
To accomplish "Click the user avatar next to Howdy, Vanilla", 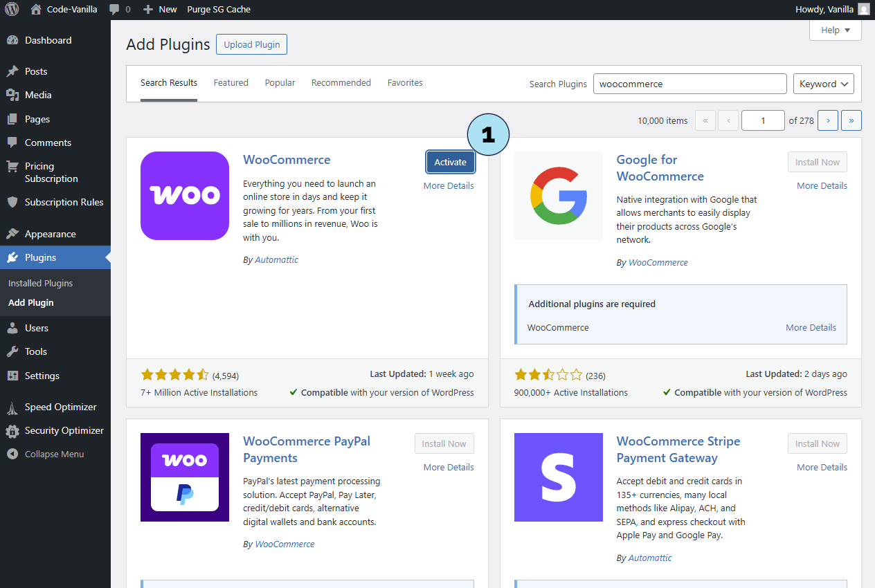I will [863, 10].
